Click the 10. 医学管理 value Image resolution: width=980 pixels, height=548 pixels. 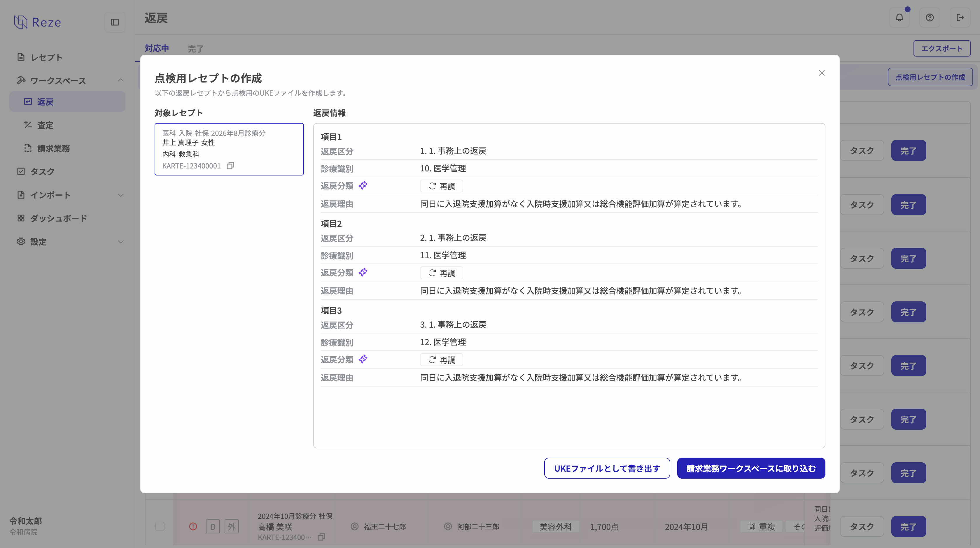(443, 168)
